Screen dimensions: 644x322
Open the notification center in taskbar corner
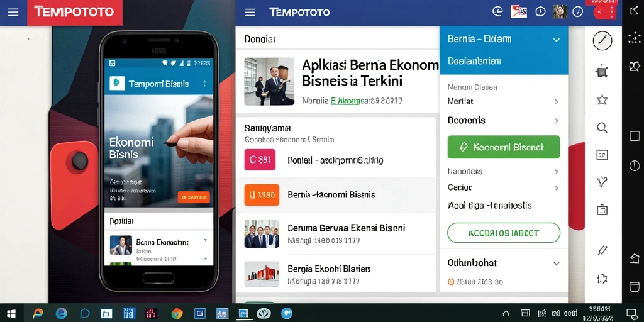coord(631,314)
